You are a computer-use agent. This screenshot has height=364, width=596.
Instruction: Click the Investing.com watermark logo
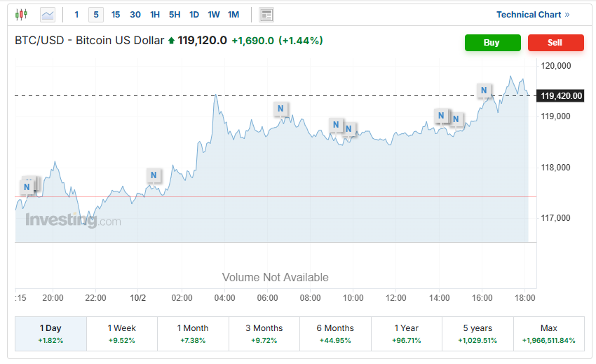(73, 221)
